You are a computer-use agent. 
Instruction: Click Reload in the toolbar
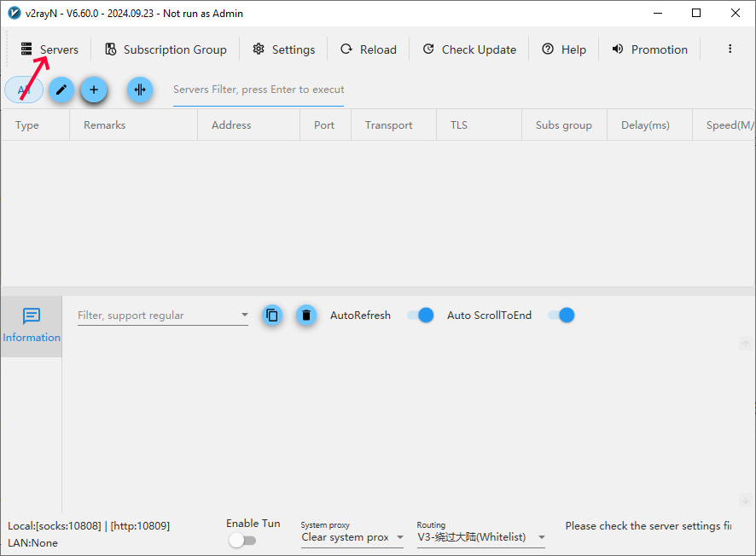(369, 49)
